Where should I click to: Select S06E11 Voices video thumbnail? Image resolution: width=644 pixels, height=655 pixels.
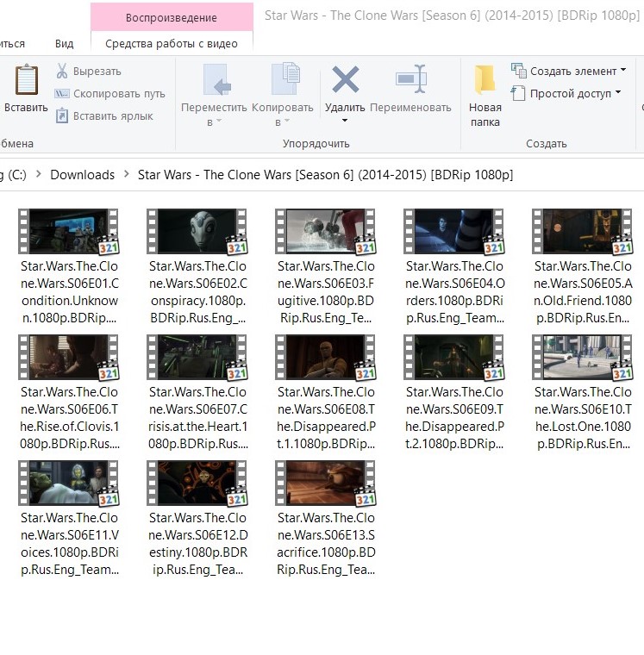68,483
